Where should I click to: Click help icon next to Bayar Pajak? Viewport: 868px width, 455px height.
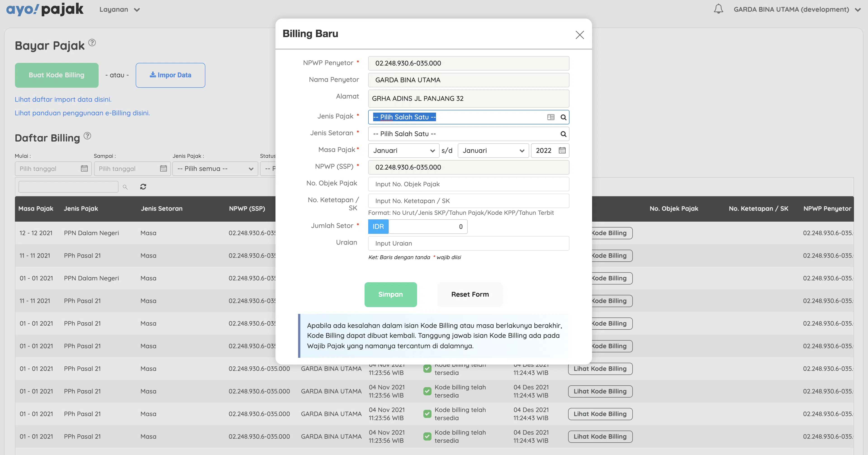(92, 43)
